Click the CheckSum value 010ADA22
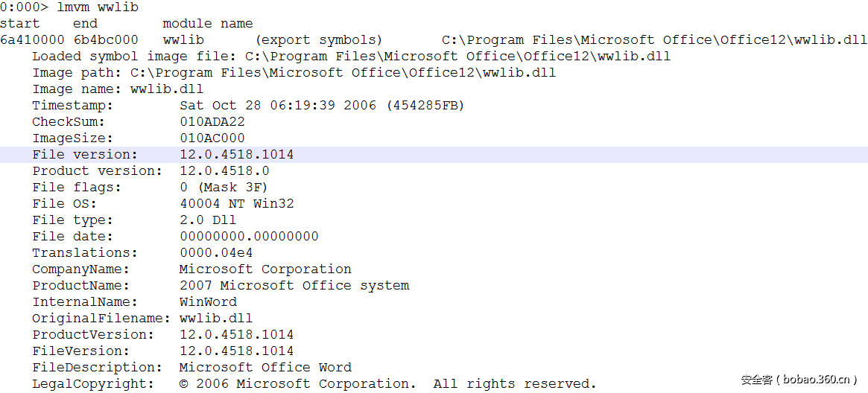Viewport: 868px width, 393px height. 212,122
